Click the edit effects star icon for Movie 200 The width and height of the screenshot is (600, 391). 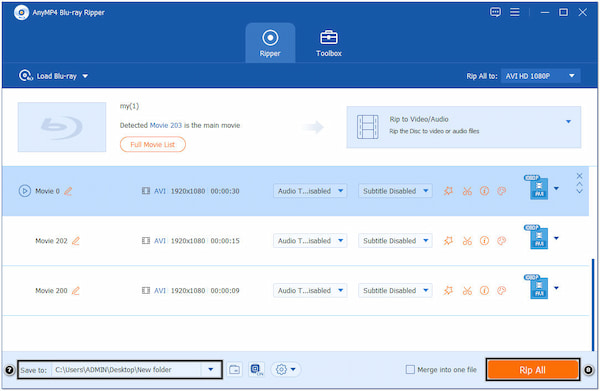pyautogui.click(x=448, y=291)
